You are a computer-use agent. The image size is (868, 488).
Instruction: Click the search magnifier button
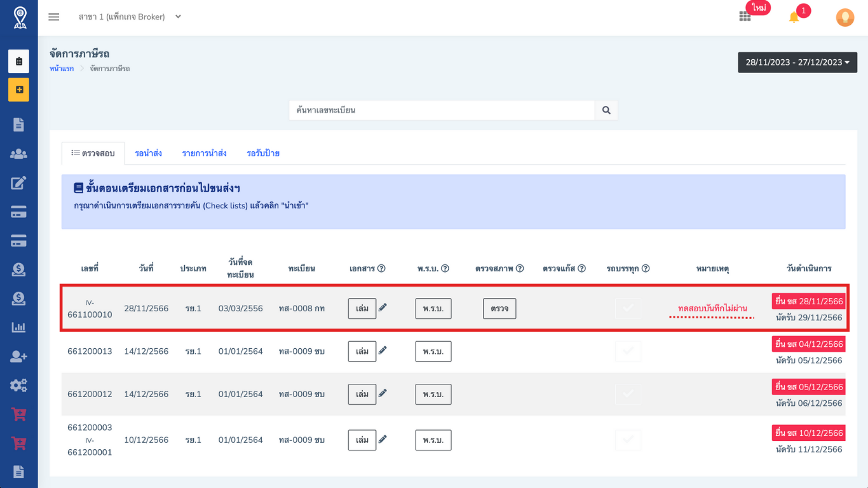pyautogui.click(x=606, y=110)
